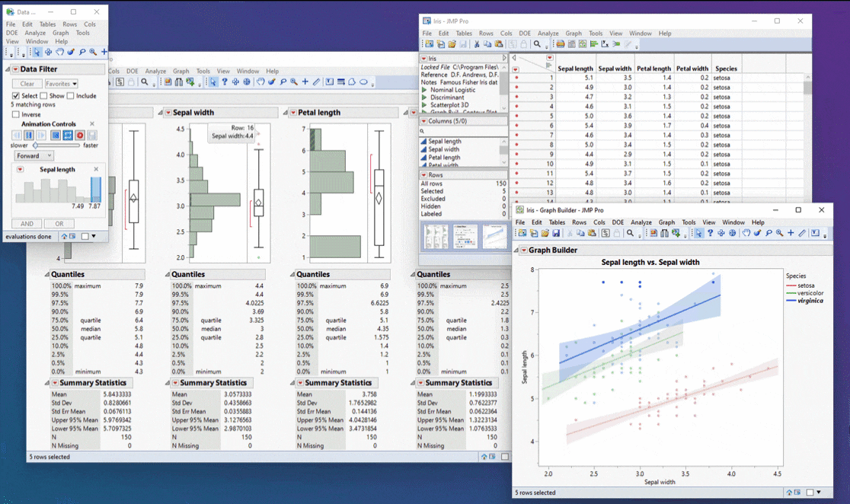This screenshot has height=504, width=850.
Task: Open the Favorites dropdown in Data Filter
Action: point(61,84)
